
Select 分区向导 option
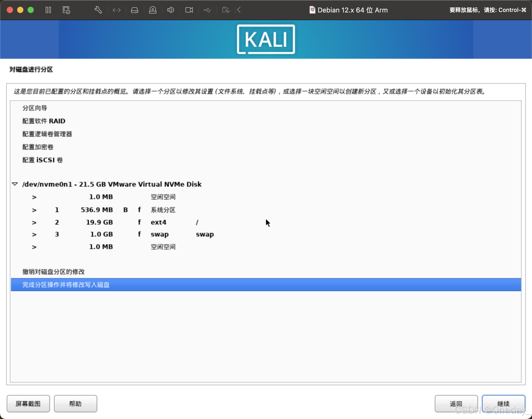[x=35, y=108]
